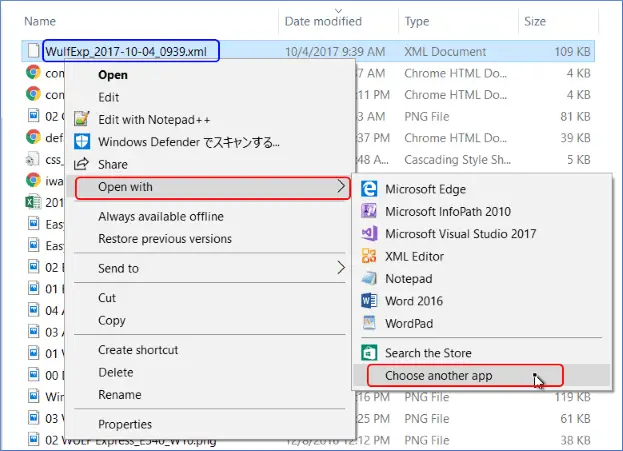Click the Store icon beside Search the Store

369,353
